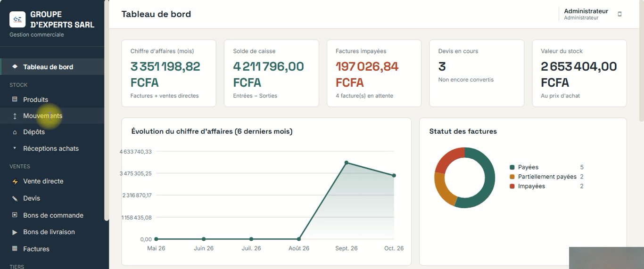Open Vente directe
Viewport: 644px width, 269px height.
(52, 181)
